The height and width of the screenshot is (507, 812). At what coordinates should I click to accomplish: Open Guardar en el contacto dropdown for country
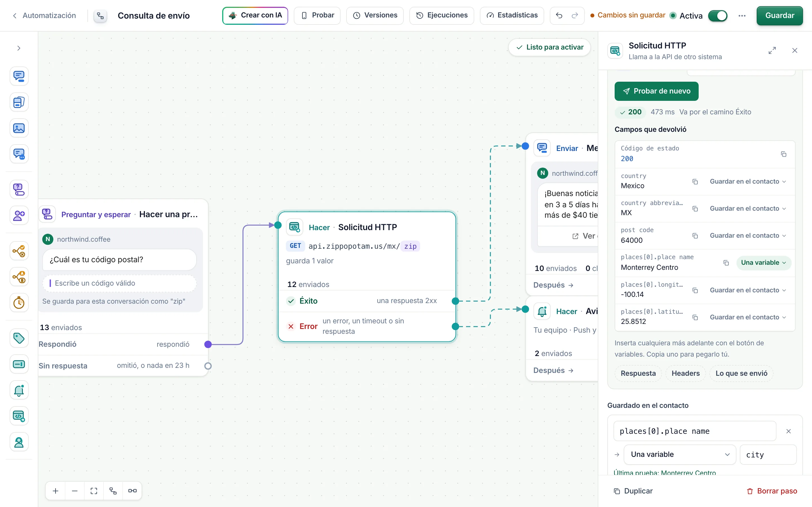pos(748,181)
